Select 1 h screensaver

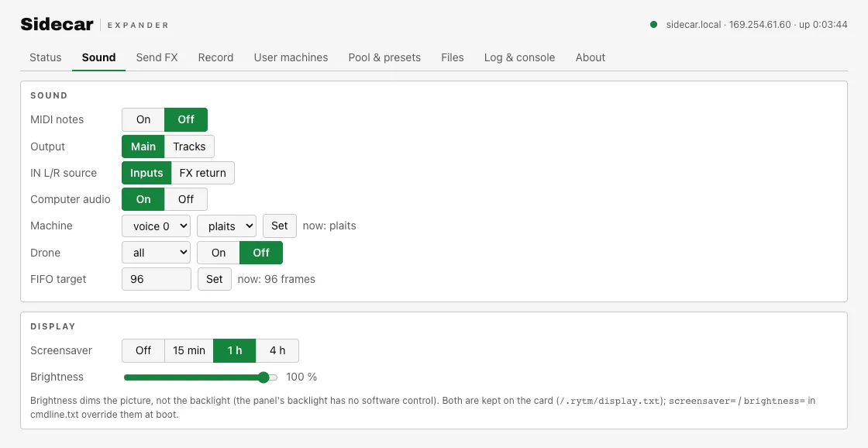(235, 350)
